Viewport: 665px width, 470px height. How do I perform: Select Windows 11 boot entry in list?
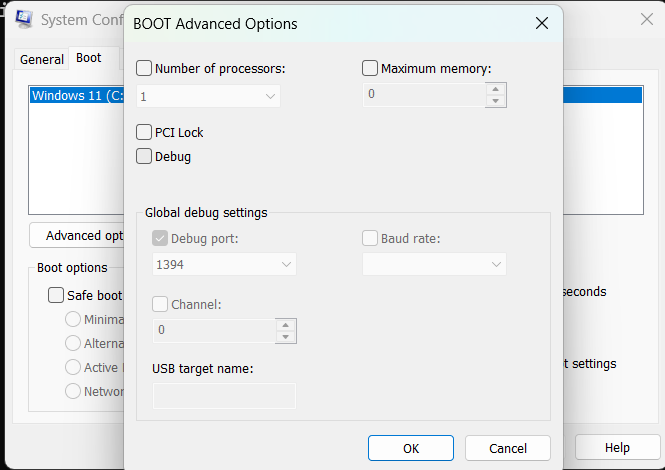coord(77,95)
